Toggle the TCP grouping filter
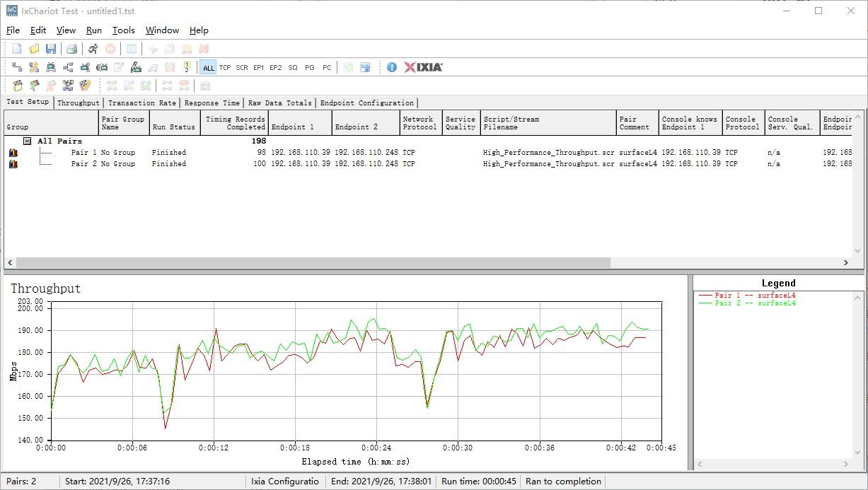 225,68
